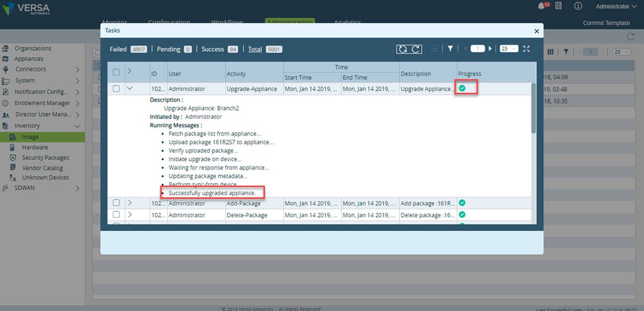Viewport: 644px width, 311px height.
Task: Open the tasks list icon in header
Action: pos(559,6)
